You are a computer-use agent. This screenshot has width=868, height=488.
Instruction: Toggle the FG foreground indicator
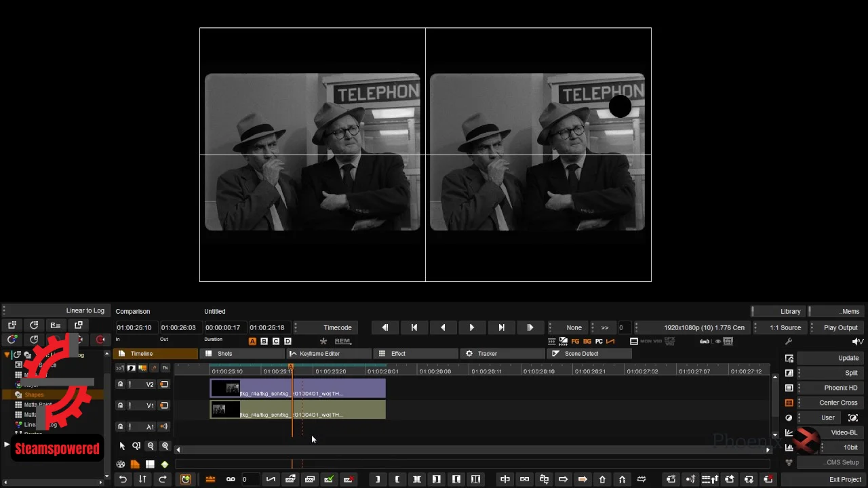[575, 342]
